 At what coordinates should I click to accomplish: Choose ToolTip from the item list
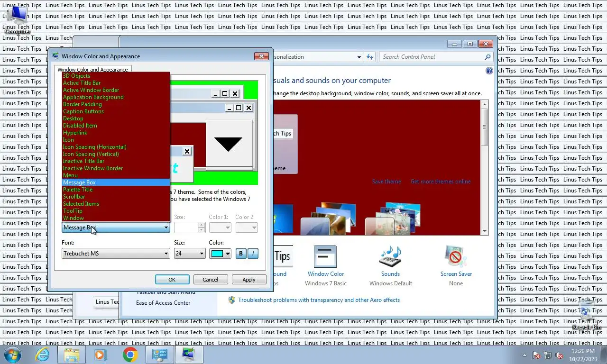pyautogui.click(x=116, y=211)
